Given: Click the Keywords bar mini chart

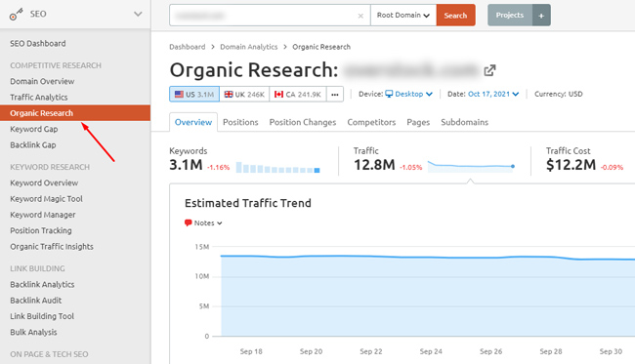Looking at the screenshot, I should click(277, 167).
